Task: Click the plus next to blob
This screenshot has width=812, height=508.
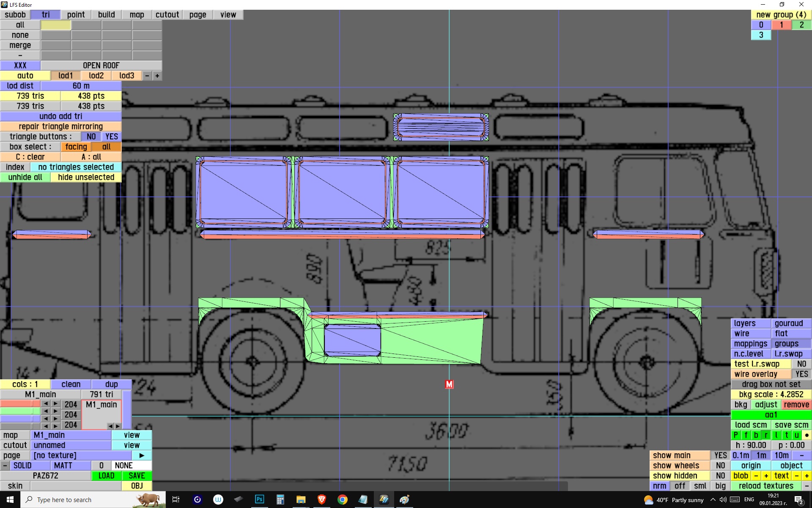Action: [766, 475]
